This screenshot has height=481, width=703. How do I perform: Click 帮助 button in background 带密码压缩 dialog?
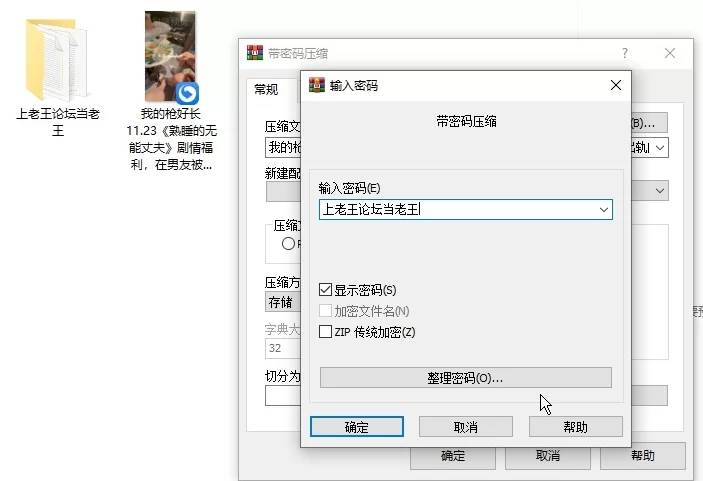(x=642, y=456)
